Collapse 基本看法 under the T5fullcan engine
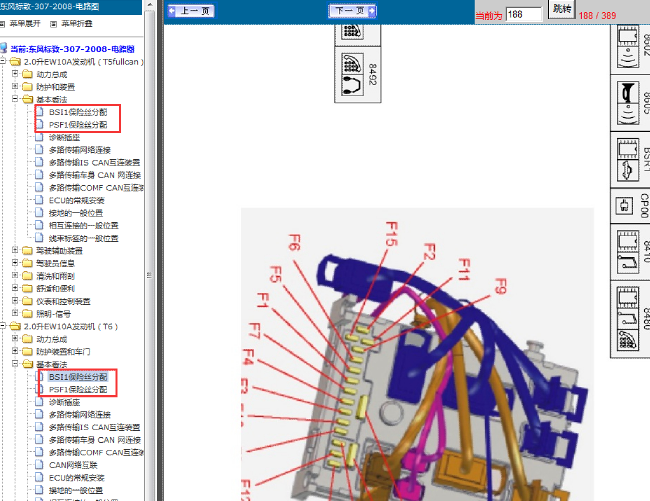The width and height of the screenshot is (650, 501). pyautogui.click(x=15, y=99)
